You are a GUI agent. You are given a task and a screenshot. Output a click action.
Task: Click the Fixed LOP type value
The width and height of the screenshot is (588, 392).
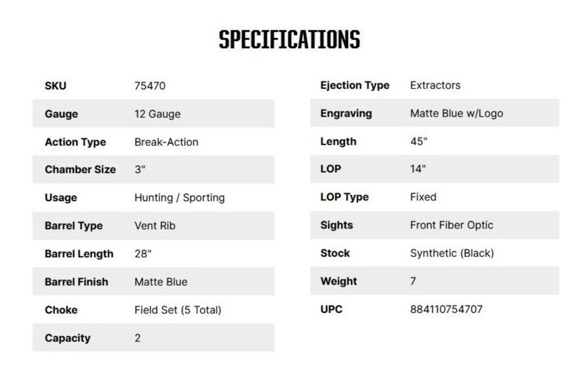pyautogui.click(x=423, y=197)
